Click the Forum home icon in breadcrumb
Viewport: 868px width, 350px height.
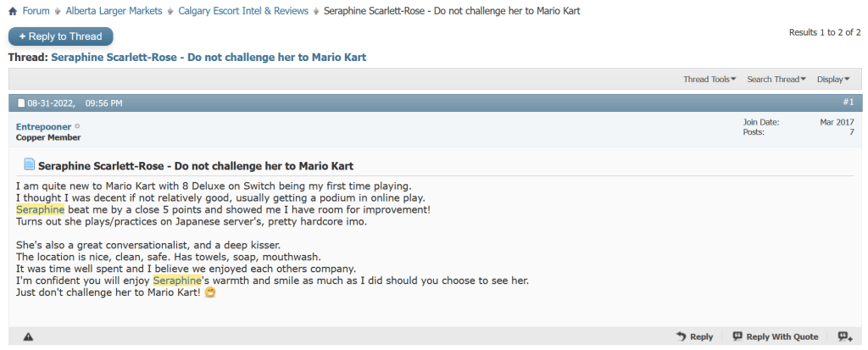[x=13, y=11]
